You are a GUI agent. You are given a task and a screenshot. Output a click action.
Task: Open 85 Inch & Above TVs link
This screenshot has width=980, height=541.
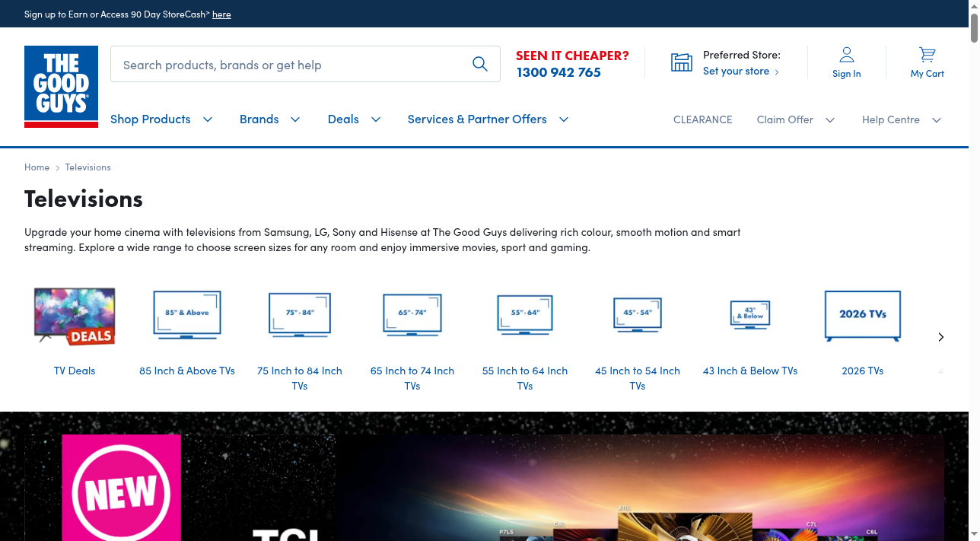[x=187, y=371]
